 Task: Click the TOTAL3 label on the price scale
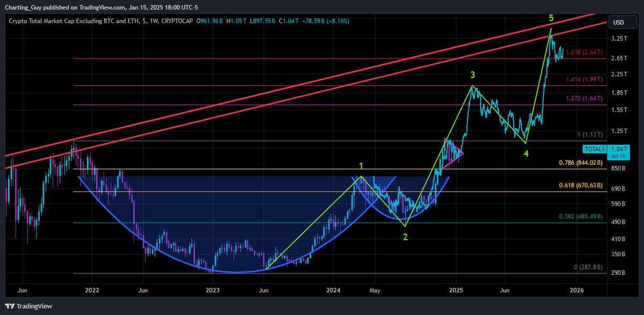[x=594, y=149]
